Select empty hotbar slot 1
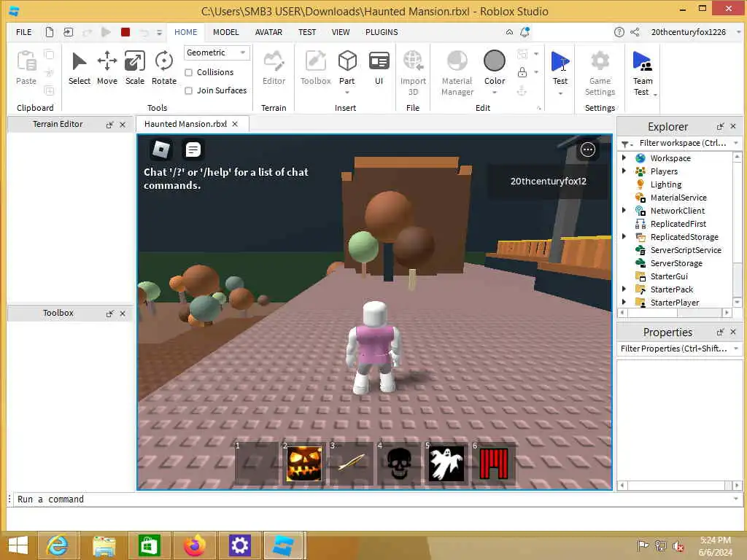 click(x=256, y=463)
